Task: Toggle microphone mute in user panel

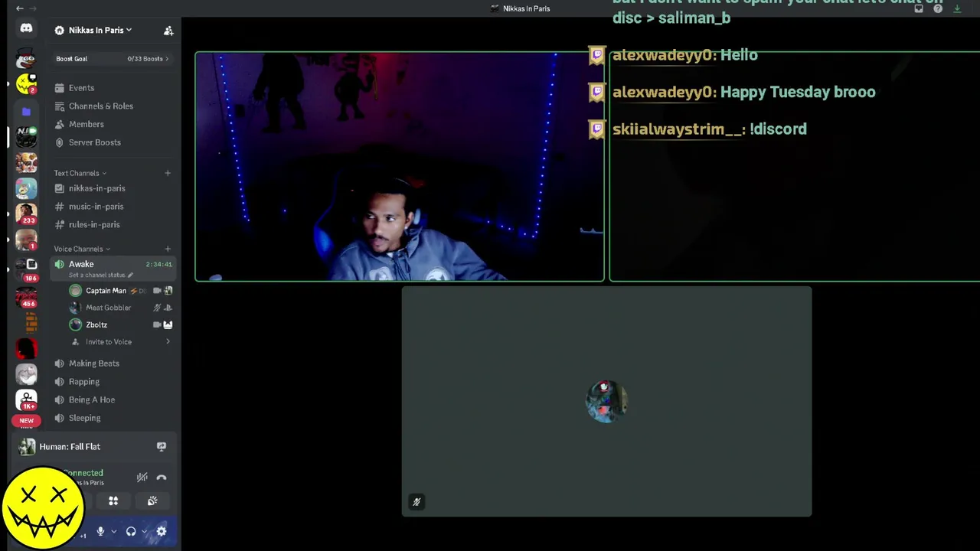Action: click(x=100, y=531)
